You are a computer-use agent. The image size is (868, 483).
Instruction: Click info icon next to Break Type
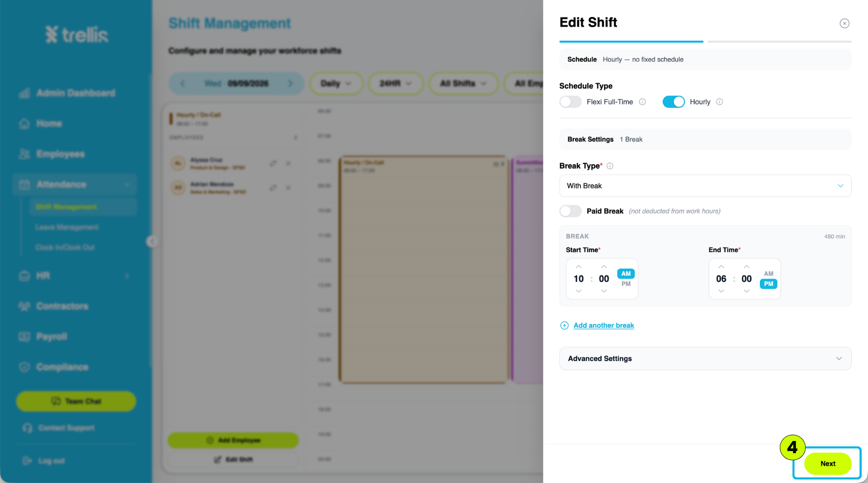(x=609, y=166)
